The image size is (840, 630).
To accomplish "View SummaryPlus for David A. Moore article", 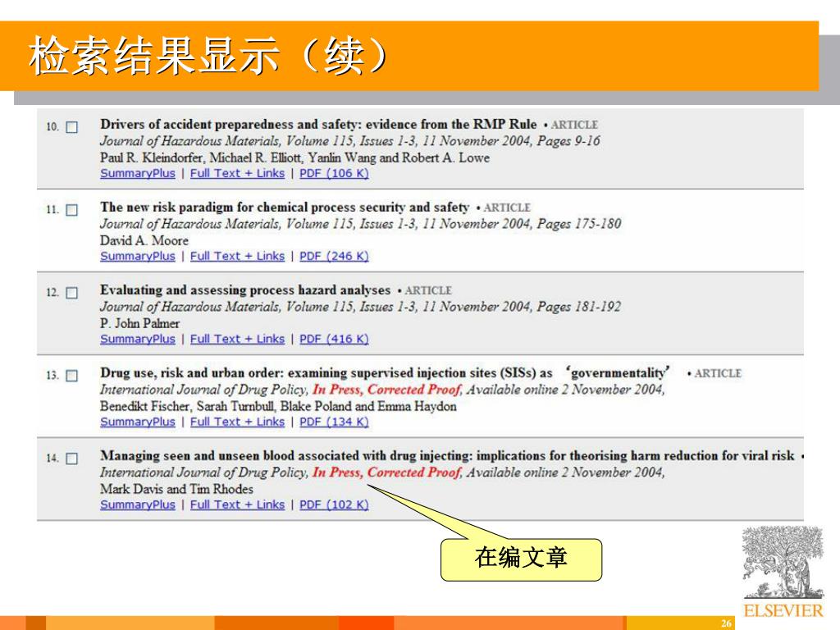I will 138,257.
